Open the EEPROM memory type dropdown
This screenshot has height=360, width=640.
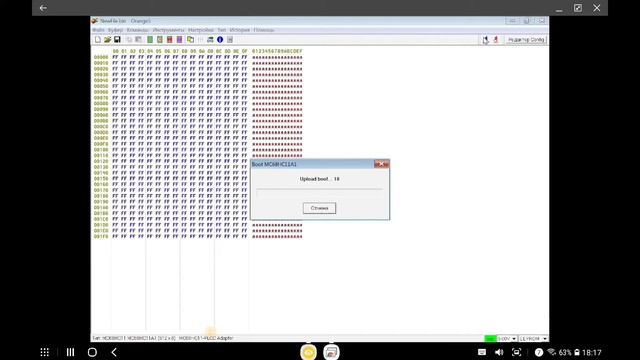tap(533, 339)
